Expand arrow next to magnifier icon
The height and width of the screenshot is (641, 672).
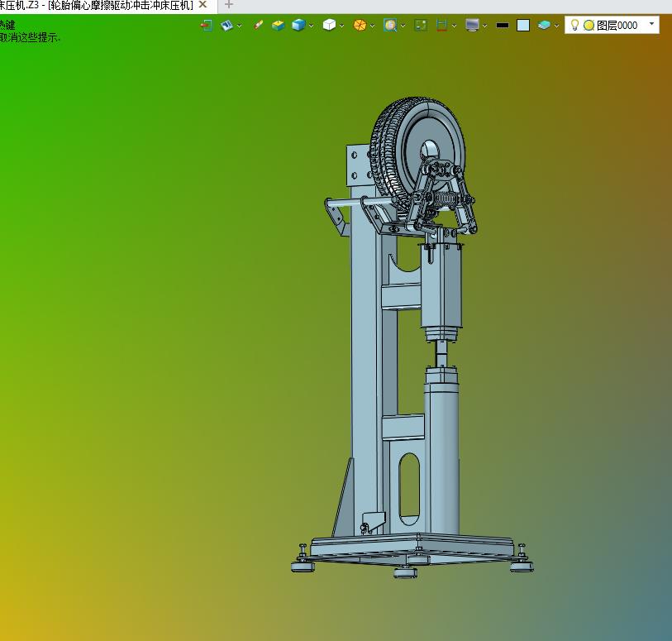[x=403, y=26]
